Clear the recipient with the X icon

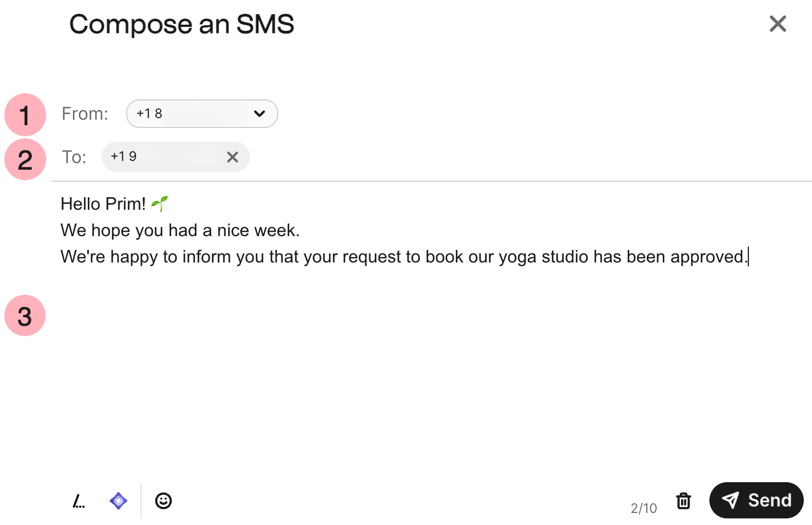[x=232, y=157]
